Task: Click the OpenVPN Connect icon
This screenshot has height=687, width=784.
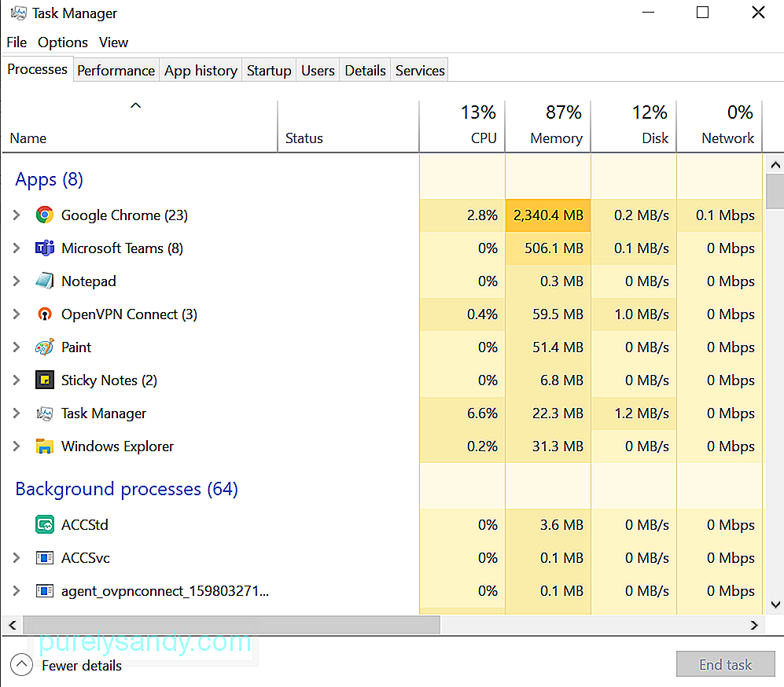Action: tap(45, 314)
